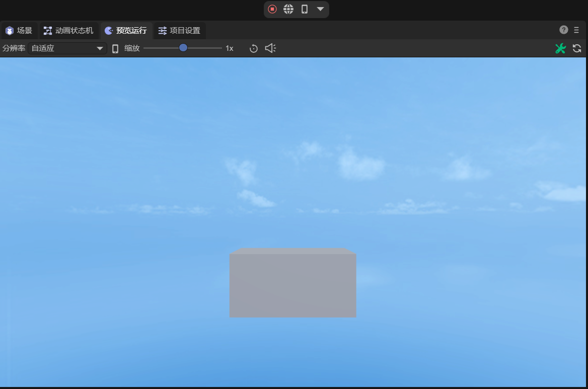Reset zoom with the circular arrow icon
Image resolution: width=588 pixels, height=389 pixels.
pos(254,48)
